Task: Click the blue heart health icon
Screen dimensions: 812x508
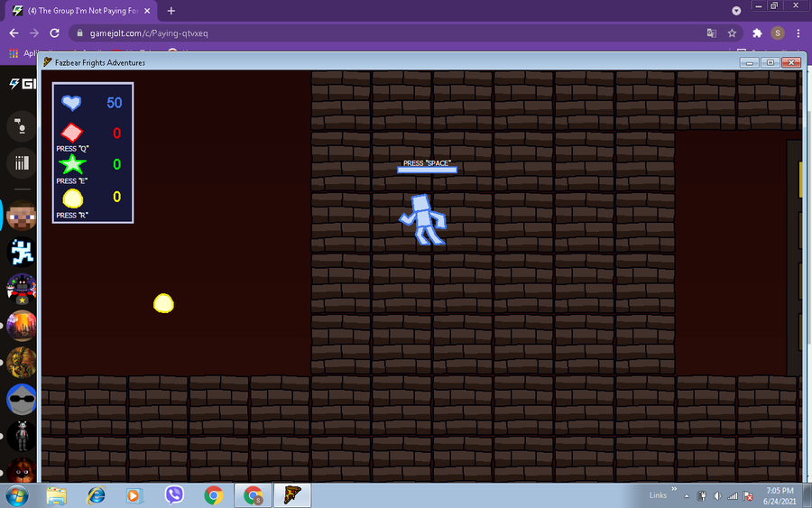Action: 71,103
